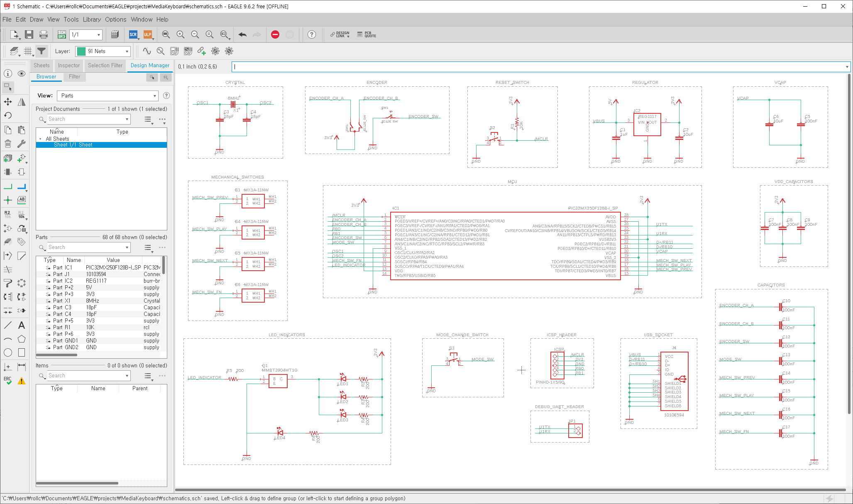Screen dimensions: 853x504
Task: Zoom to fit the drawing
Action: click(x=166, y=35)
